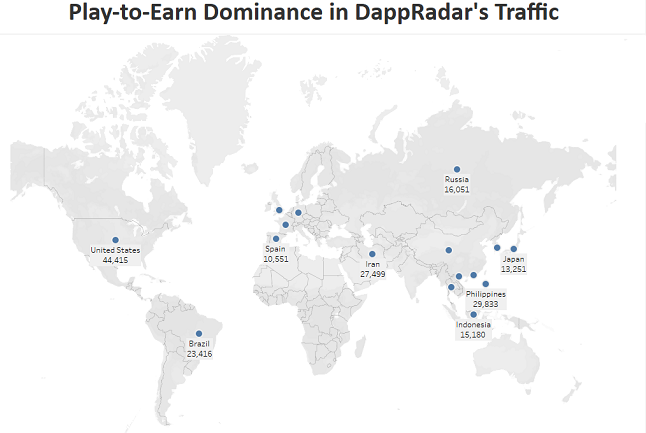
Task: Select the value '16,051'
Action: (456, 189)
